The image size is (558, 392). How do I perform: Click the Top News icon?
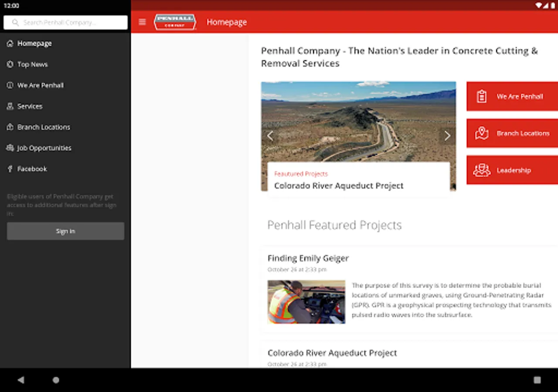[10, 64]
